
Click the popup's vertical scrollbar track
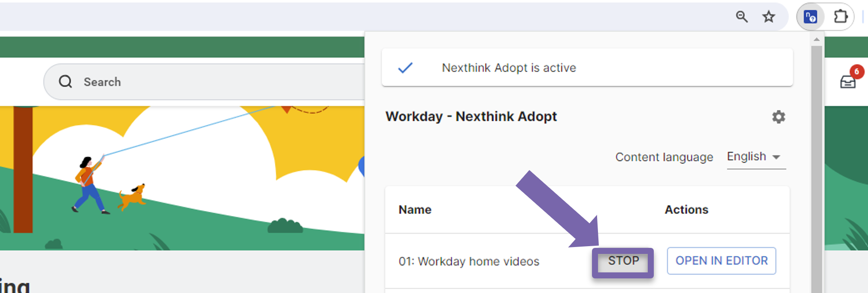pyautogui.click(x=816, y=172)
